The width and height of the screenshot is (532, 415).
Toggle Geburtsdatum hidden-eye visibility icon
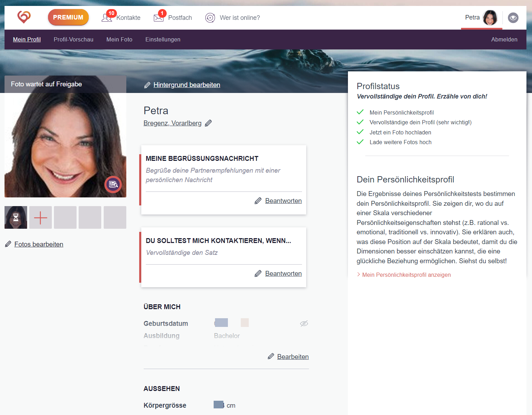304,323
